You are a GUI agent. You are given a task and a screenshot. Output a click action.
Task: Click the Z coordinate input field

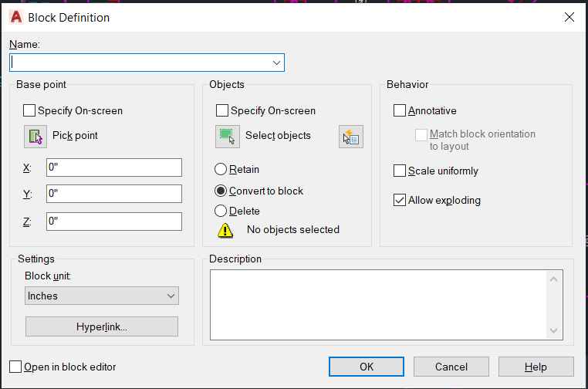pos(114,222)
